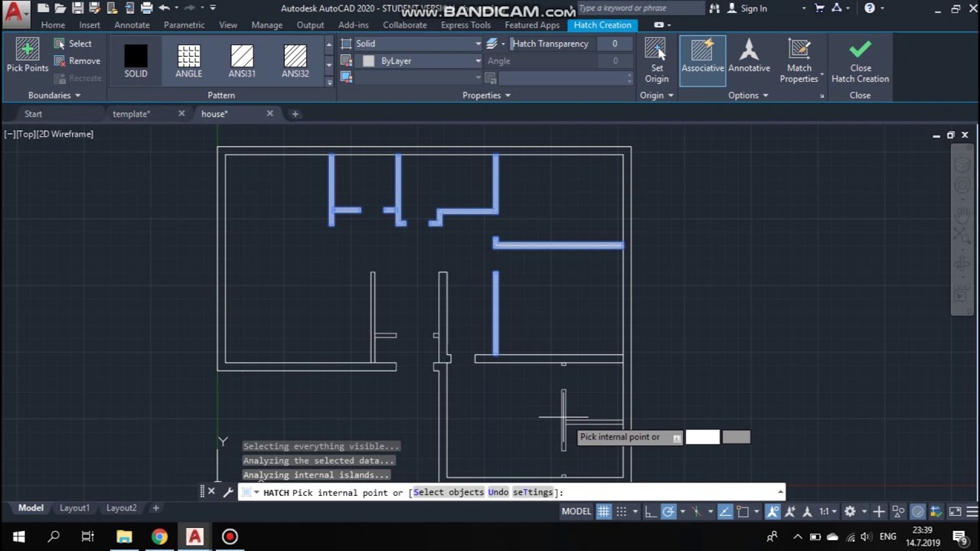Viewport: 980px width, 551px height.
Task: Click the Match Properties icon
Action: pos(799,50)
